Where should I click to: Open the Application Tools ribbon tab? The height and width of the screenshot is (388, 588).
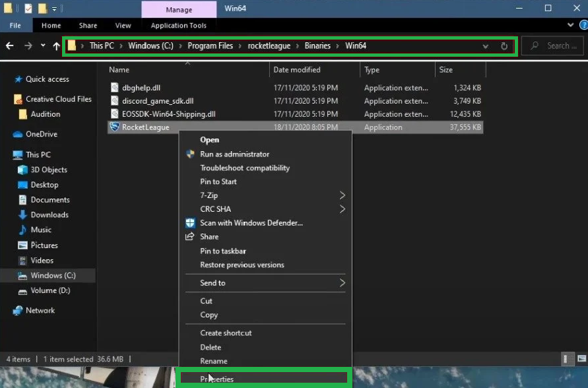click(x=178, y=26)
